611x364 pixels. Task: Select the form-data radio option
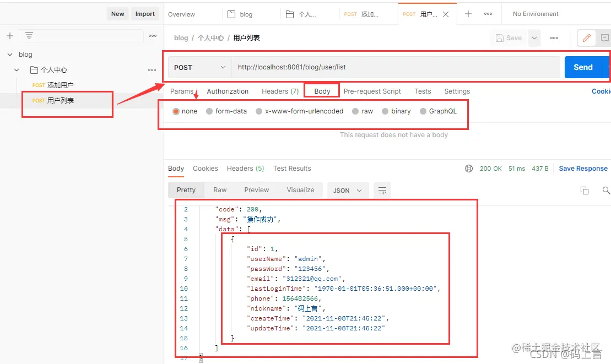[x=209, y=111]
